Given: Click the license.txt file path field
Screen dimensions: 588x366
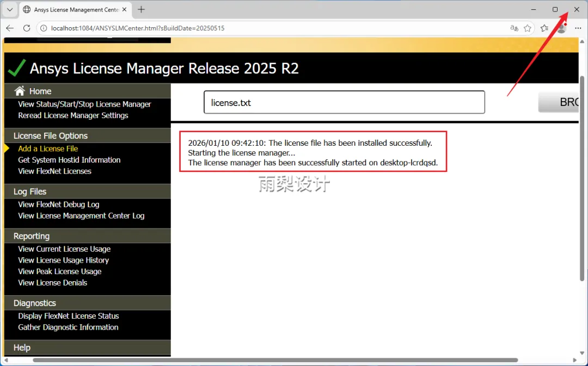Looking at the screenshot, I should (344, 102).
